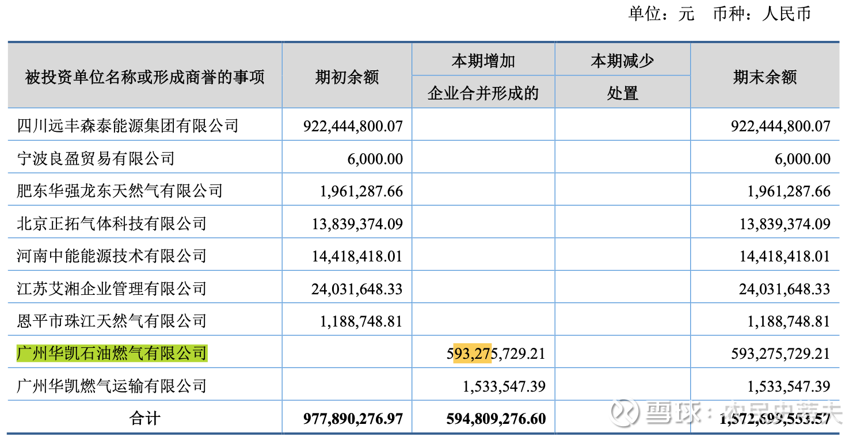Click the 单位:元 币种:人民币 caption

click(719, 14)
